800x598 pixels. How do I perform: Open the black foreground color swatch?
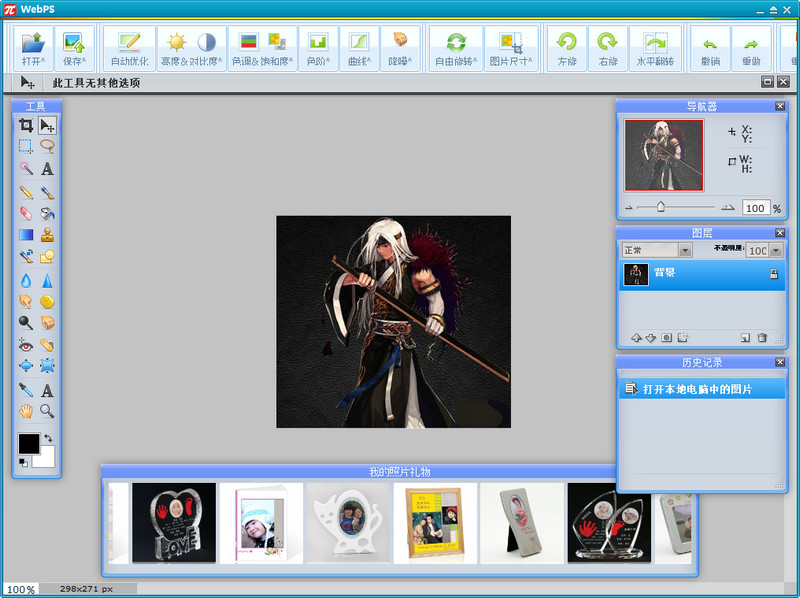28,443
